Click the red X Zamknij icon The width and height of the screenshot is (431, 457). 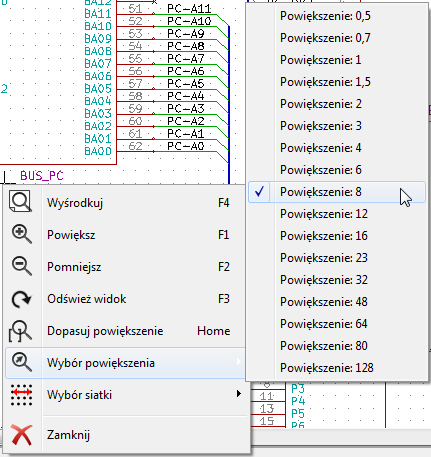point(22,435)
